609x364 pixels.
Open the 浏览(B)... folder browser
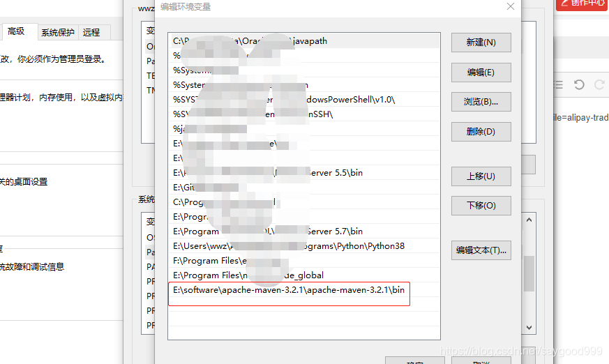[x=481, y=102]
